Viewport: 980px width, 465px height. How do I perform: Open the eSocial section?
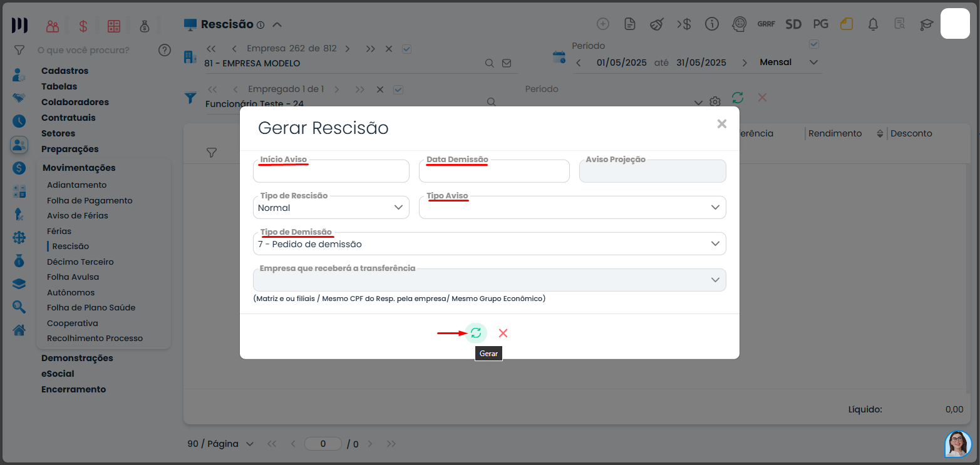[58, 374]
